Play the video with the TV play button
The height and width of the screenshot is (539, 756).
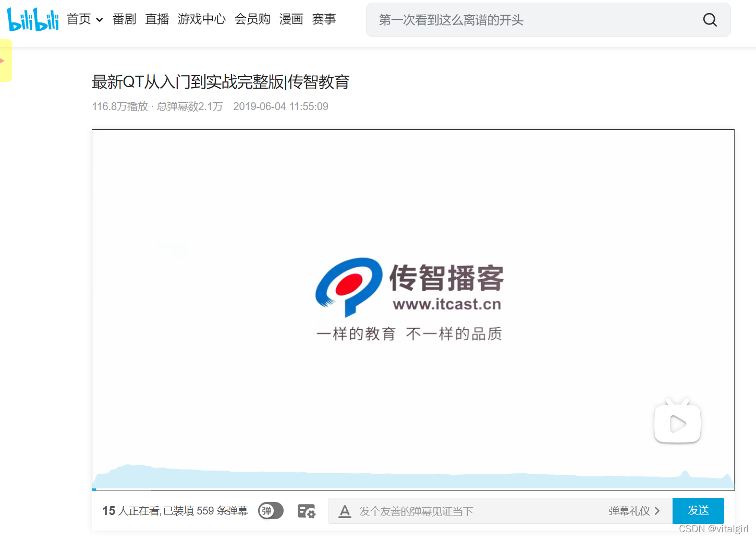[x=677, y=422]
